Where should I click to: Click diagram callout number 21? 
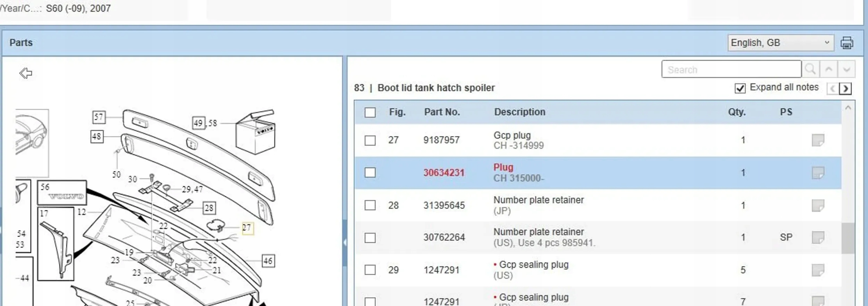217,270
